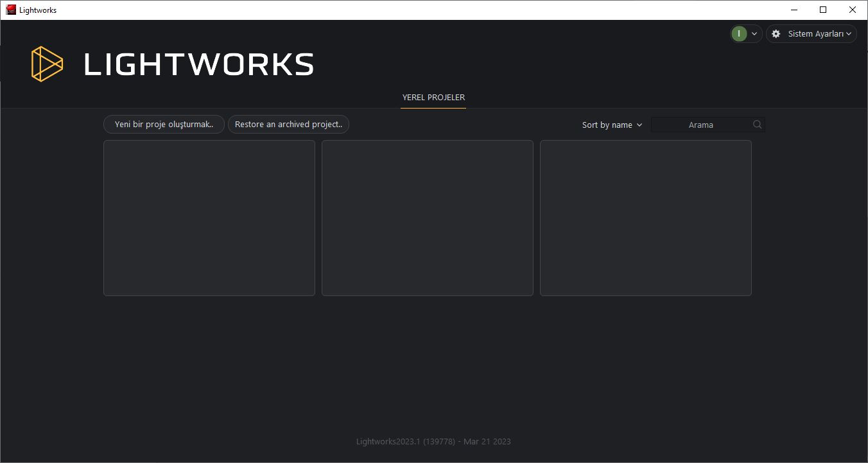The width and height of the screenshot is (868, 463).
Task: Click the Sistem Ayarları gear icon
Action: point(776,34)
